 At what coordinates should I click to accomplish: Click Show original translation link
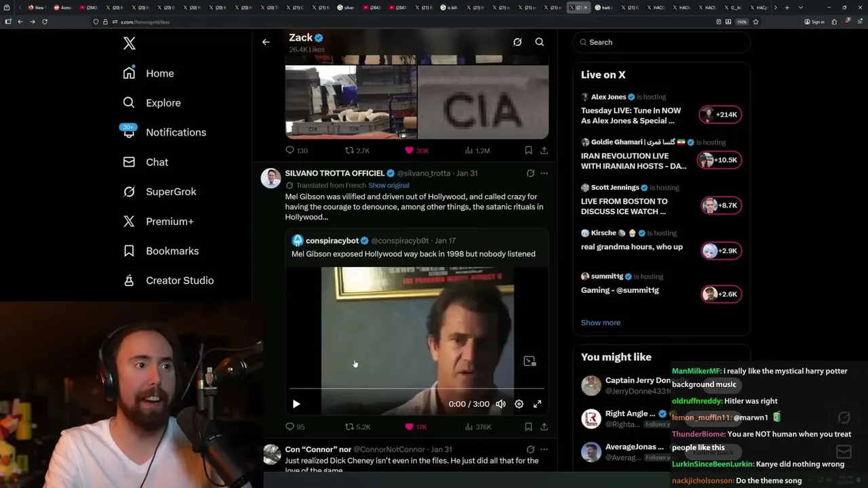[389, 186]
